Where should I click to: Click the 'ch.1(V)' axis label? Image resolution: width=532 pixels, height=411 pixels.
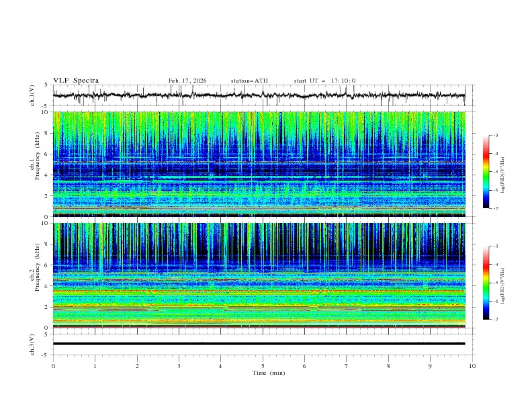32,95
